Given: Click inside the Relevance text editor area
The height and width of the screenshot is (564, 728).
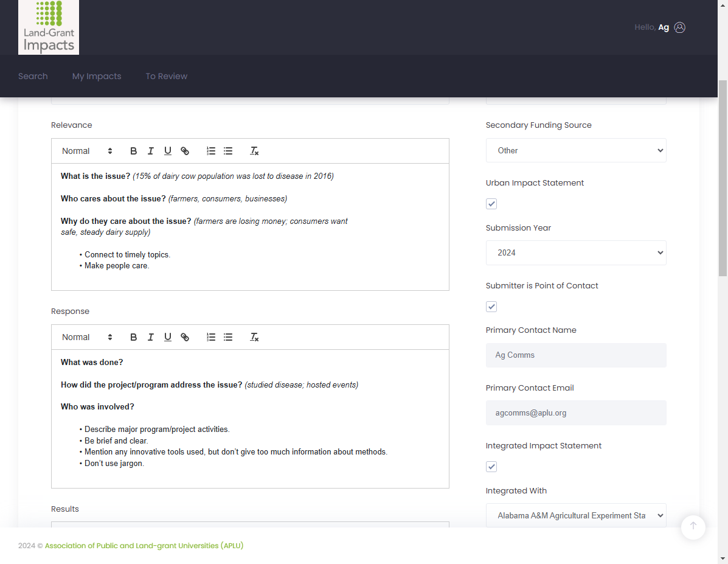Looking at the screenshot, I should pyautogui.click(x=250, y=227).
